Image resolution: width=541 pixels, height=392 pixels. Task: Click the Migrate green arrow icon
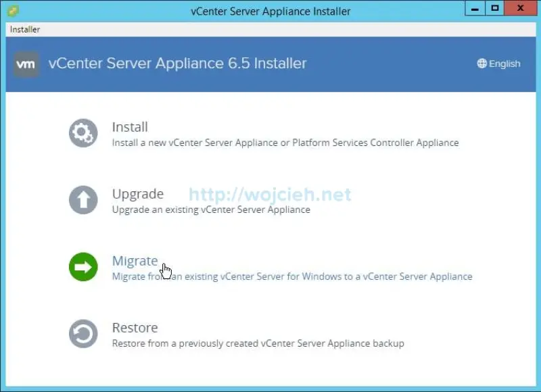[x=83, y=267]
